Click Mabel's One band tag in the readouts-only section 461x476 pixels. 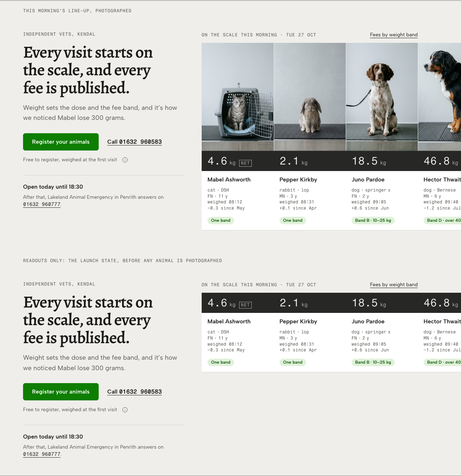pos(221,362)
